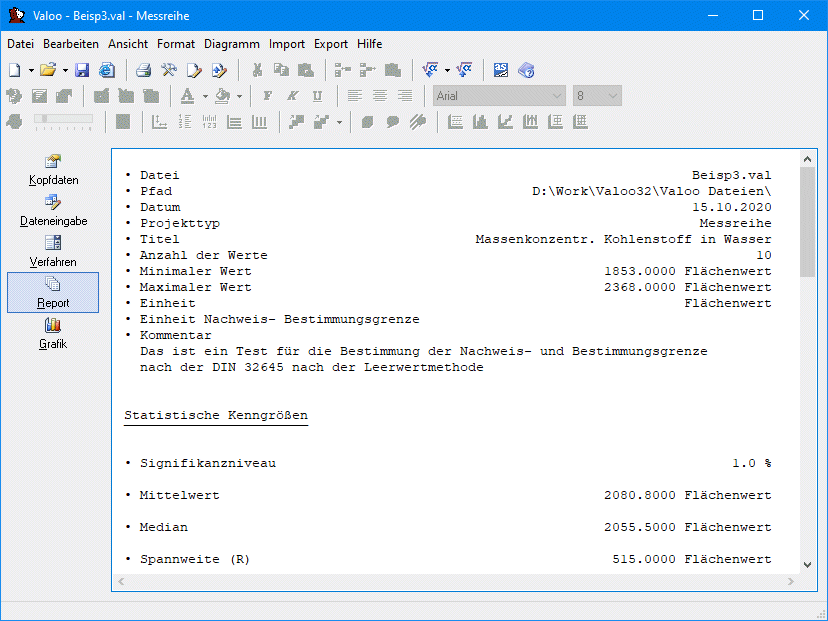This screenshot has height=621, width=828.
Task: Open settings via hammer and wrench icon
Action: point(169,70)
